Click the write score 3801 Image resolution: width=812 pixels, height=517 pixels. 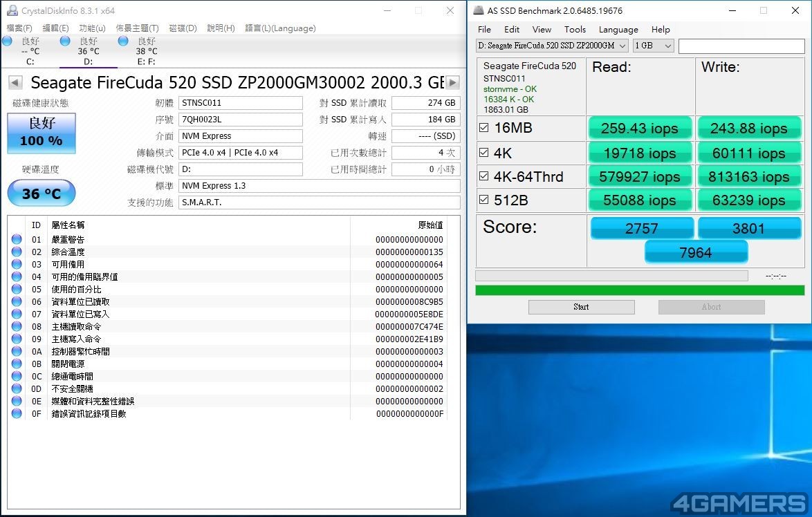point(749,228)
